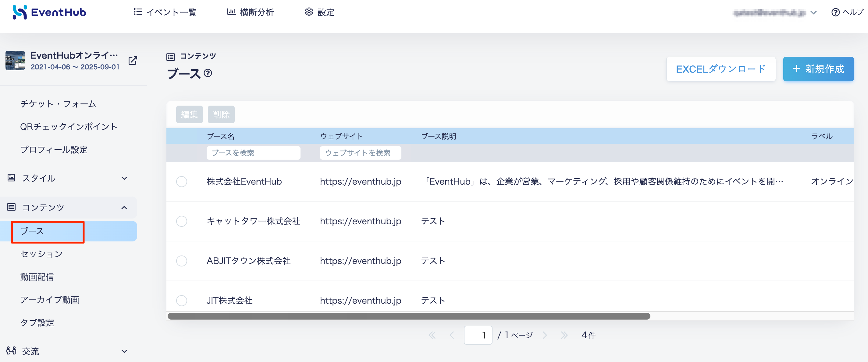The height and width of the screenshot is (362, 868).
Task: Select the ABJITタウン株式会社 row radio button
Action: click(182, 261)
